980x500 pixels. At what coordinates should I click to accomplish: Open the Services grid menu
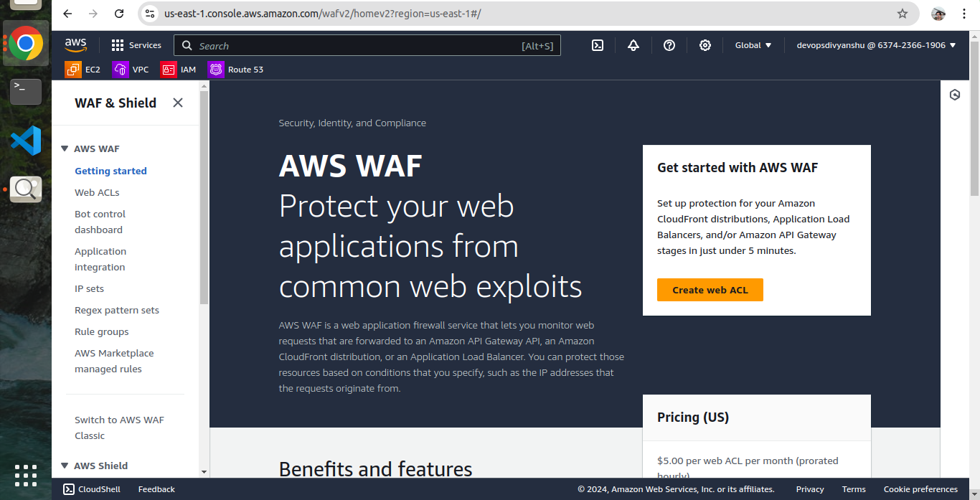click(x=136, y=45)
